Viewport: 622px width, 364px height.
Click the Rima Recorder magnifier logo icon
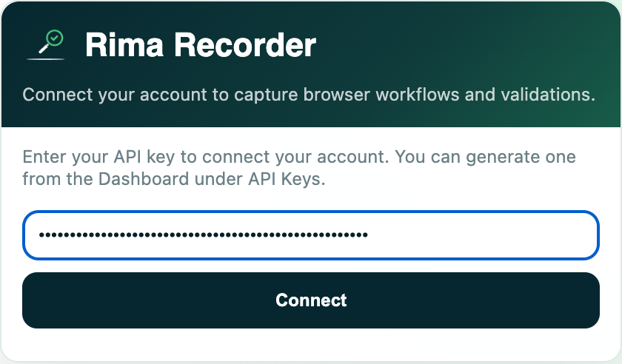[x=46, y=44]
